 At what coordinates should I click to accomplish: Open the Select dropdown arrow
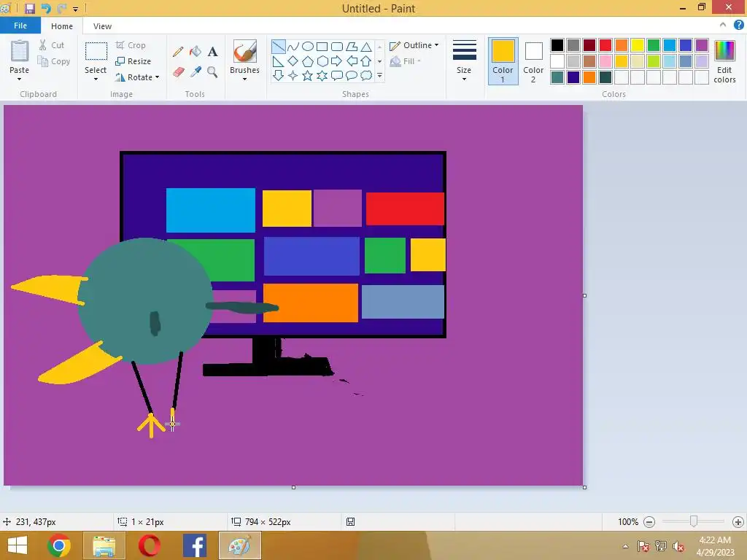point(96,79)
